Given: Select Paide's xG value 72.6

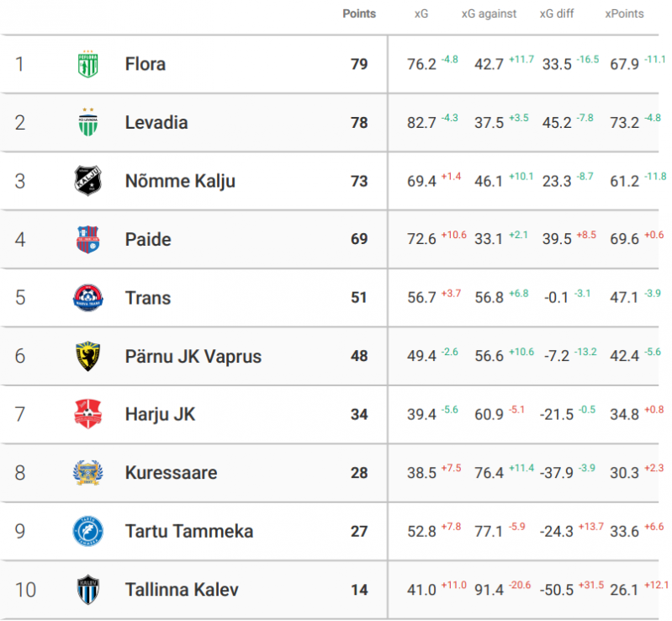Looking at the screenshot, I should pyautogui.click(x=421, y=240).
